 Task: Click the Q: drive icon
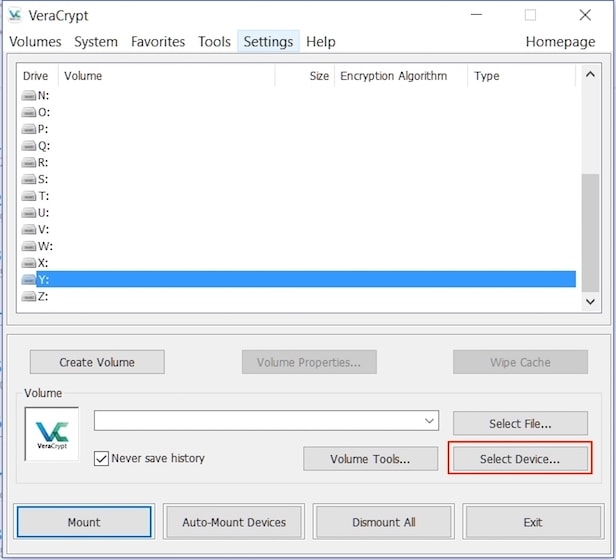pos(29,146)
